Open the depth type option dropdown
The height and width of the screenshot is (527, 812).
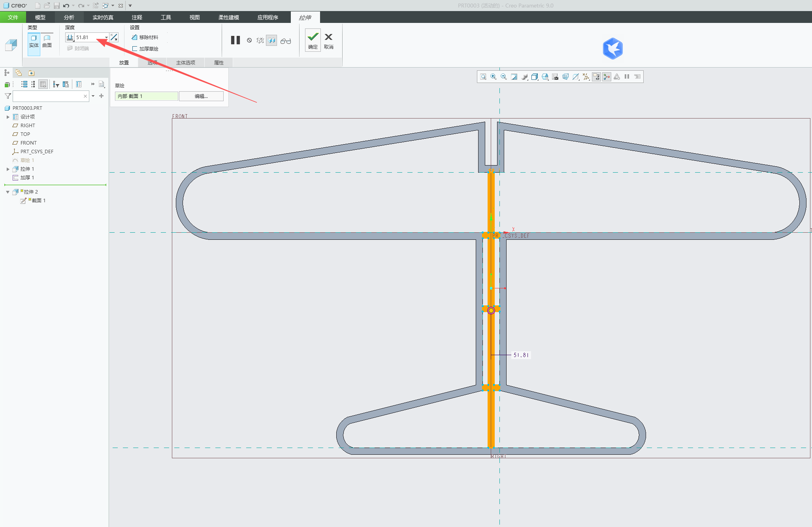70,38
